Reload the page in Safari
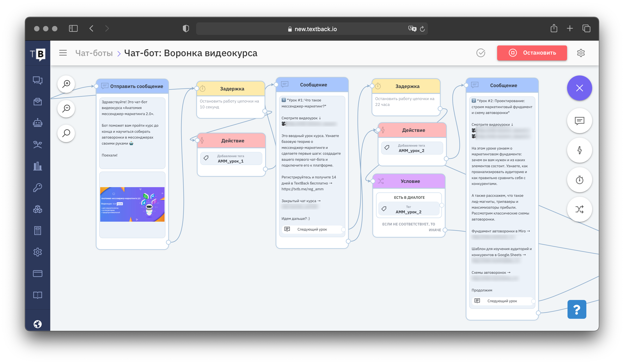 click(x=422, y=29)
